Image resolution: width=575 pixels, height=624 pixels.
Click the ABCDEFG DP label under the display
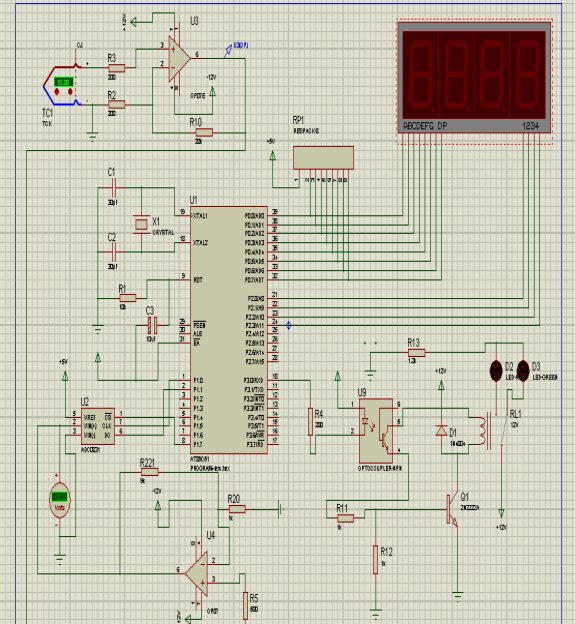click(425, 126)
